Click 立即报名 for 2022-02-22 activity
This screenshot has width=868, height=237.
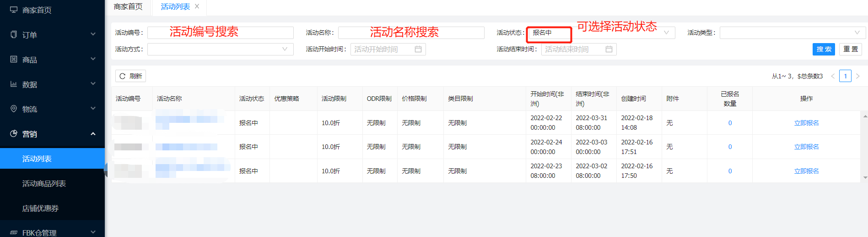click(x=806, y=123)
